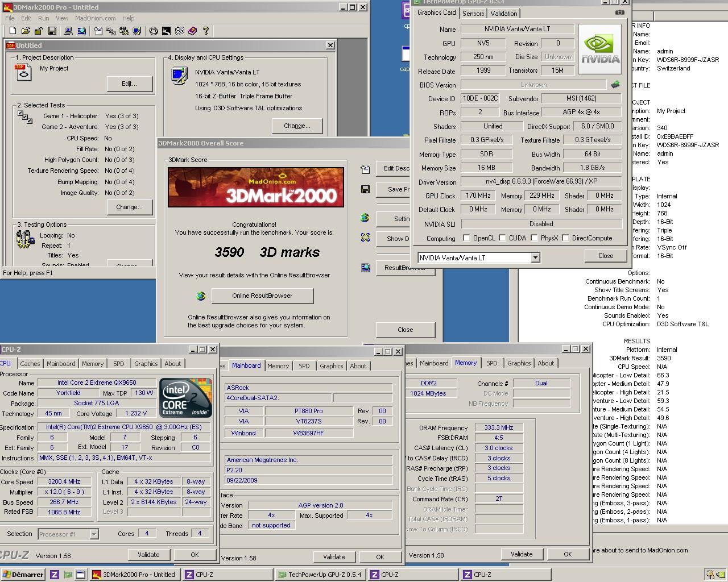The image size is (728, 582).
Task: Enable the OpenCL checkbox in GPU-Z
Action: point(467,238)
